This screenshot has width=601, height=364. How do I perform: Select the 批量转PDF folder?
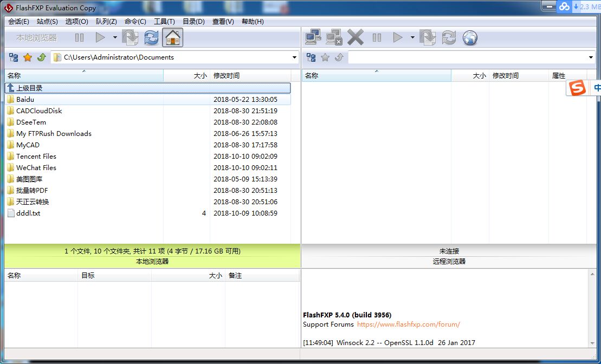[x=147, y=191]
